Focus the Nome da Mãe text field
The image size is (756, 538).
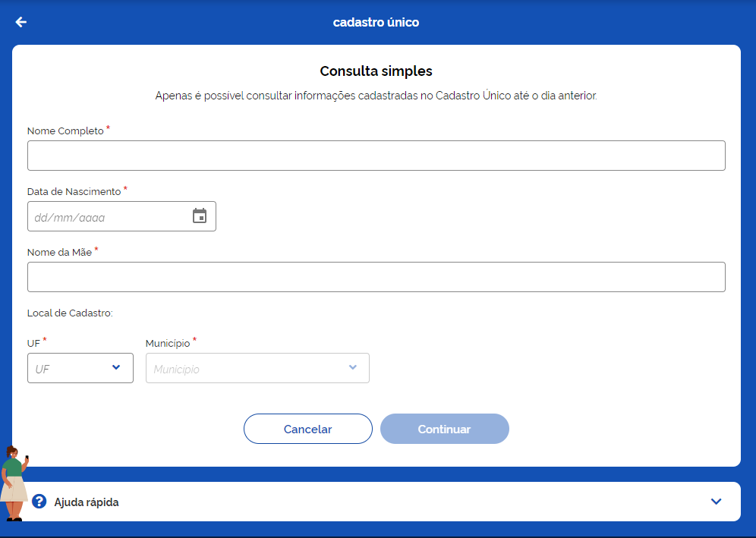(376, 277)
